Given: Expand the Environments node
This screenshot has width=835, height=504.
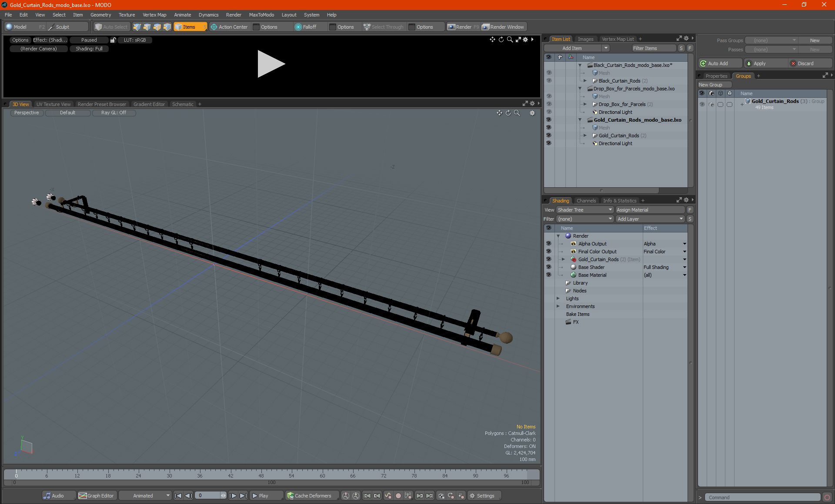Looking at the screenshot, I should tap(558, 306).
